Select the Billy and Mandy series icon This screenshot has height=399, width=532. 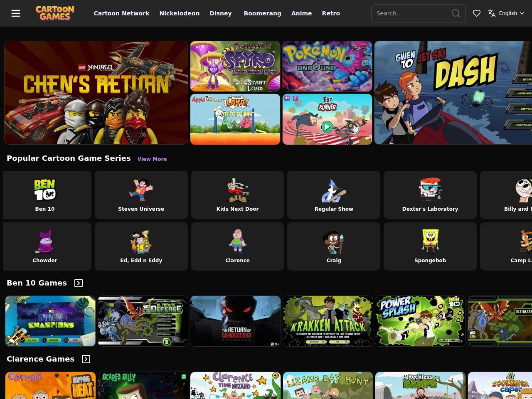pos(524,190)
